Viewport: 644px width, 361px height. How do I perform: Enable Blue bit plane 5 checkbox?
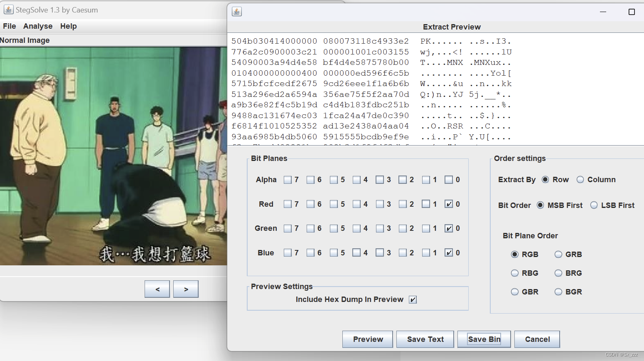tap(334, 252)
